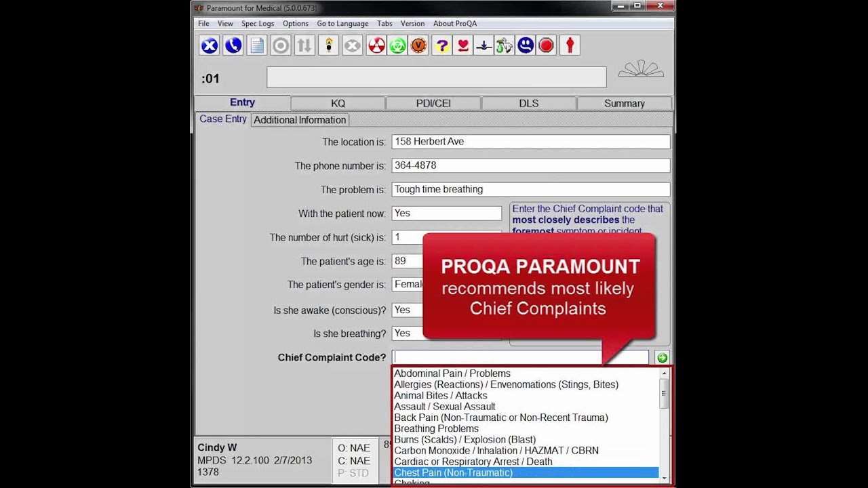Select Carbon Monoxide / Inhalation / HAZMAT from the list
Viewport: 868px width, 488px height.
click(x=526, y=451)
